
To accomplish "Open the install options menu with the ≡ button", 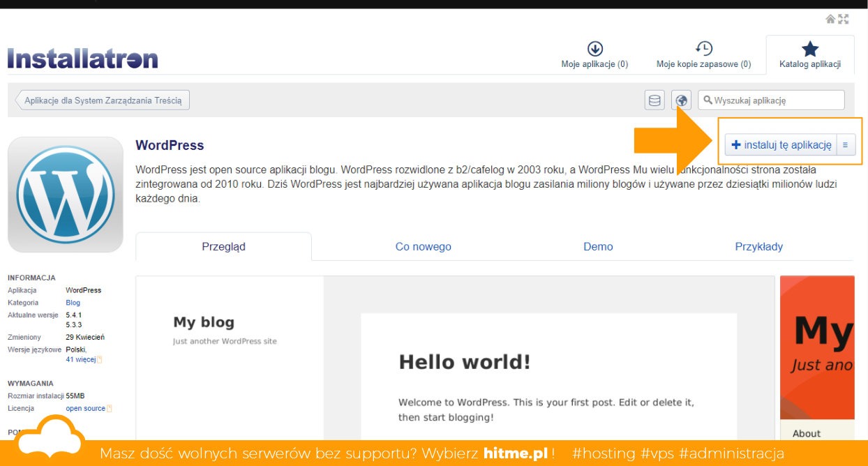I will tap(845, 144).
